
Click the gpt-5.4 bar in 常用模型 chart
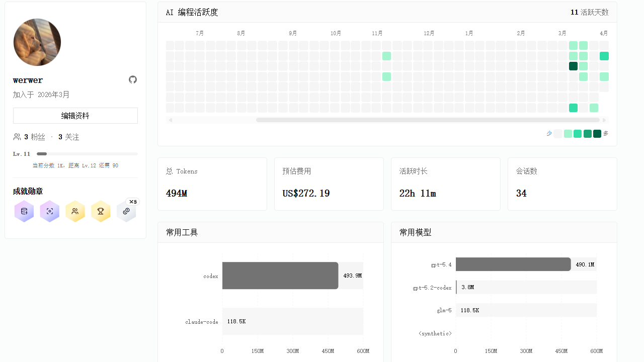(513, 264)
